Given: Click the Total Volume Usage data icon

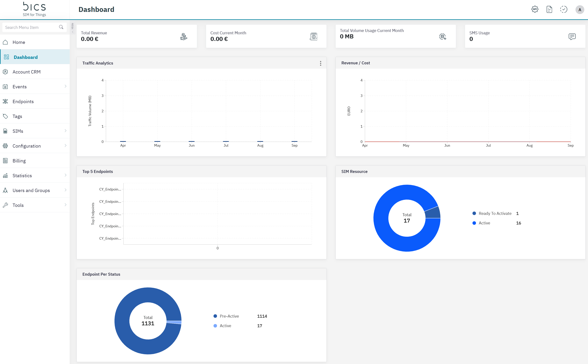Looking at the screenshot, I should (x=442, y=37).
